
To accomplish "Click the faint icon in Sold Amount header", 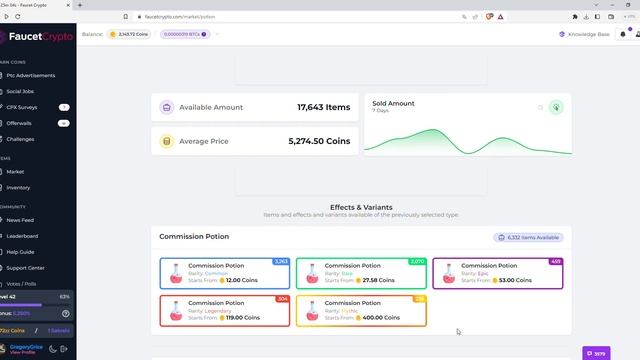I will click(x=540, y=107).
